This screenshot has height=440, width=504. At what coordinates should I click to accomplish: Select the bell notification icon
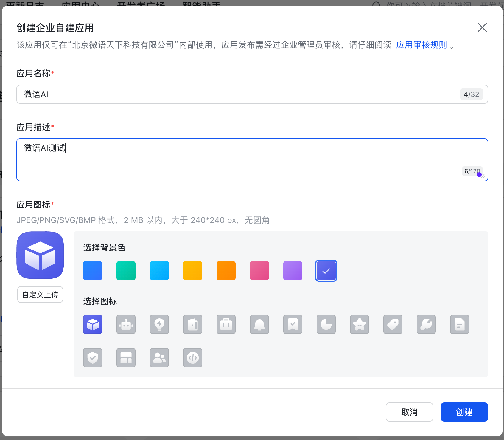click(259, 324)
